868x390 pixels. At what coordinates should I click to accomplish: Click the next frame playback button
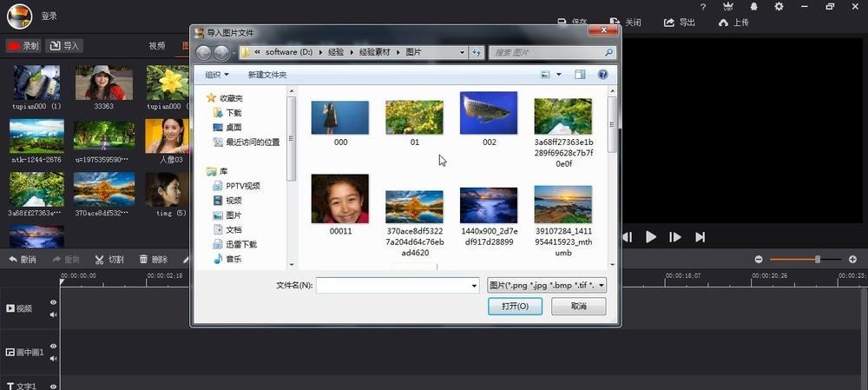click(x=675, y=237)
